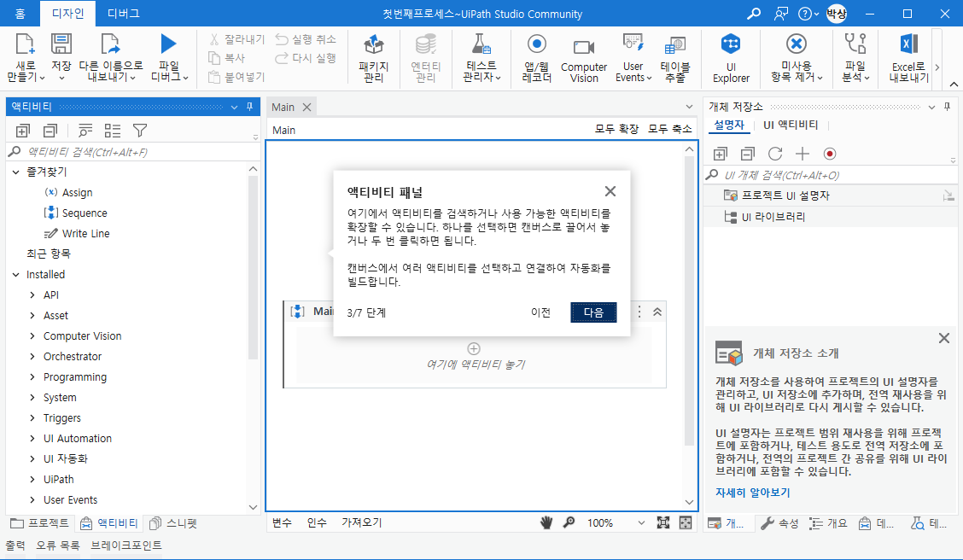The width and height of the screenshot is (963, 560).
Task: Open the Variables (변수) tab
Action: [x=282, y=522]
